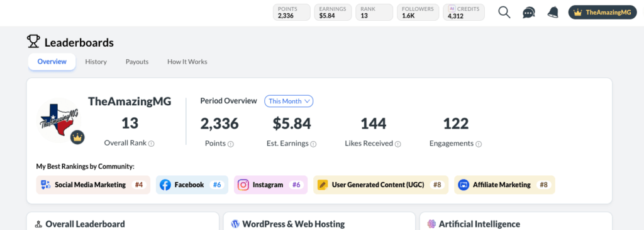
Task: Click the TheAmazingMG profile name heading
Action: pyautogui.click(x=130, y=101)
